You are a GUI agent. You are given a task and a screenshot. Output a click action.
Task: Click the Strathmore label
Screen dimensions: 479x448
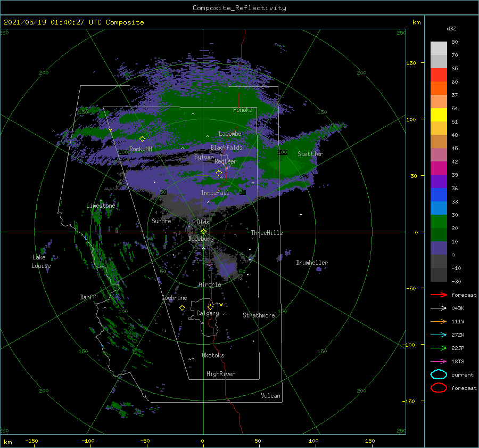tap(259, 315)
